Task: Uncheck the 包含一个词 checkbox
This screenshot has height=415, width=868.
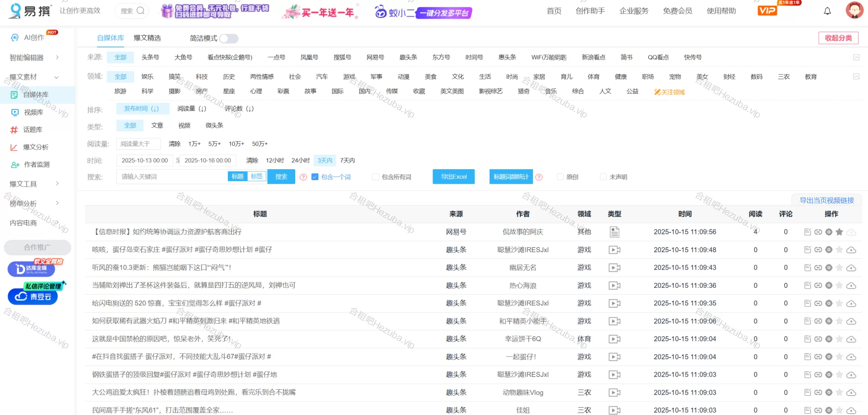Action: pos(315,177)
